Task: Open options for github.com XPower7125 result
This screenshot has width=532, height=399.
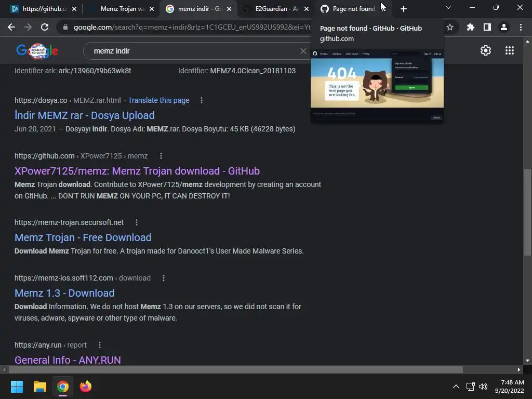Action: (161, 156)
